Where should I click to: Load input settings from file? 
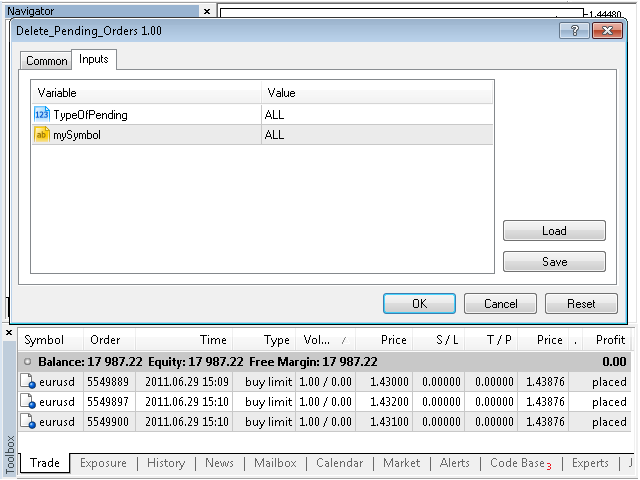tap(554, 231)
